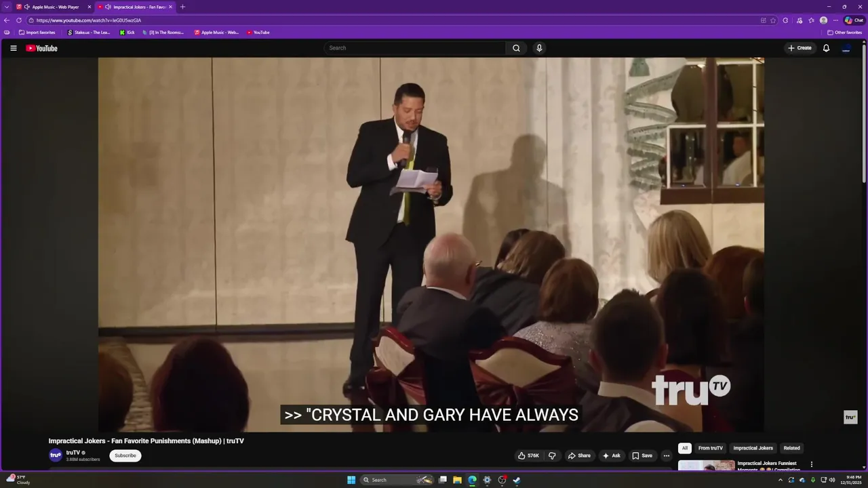Add this page to favorites star icon
Screen dimensions: 868x488
tap(773, 20)
